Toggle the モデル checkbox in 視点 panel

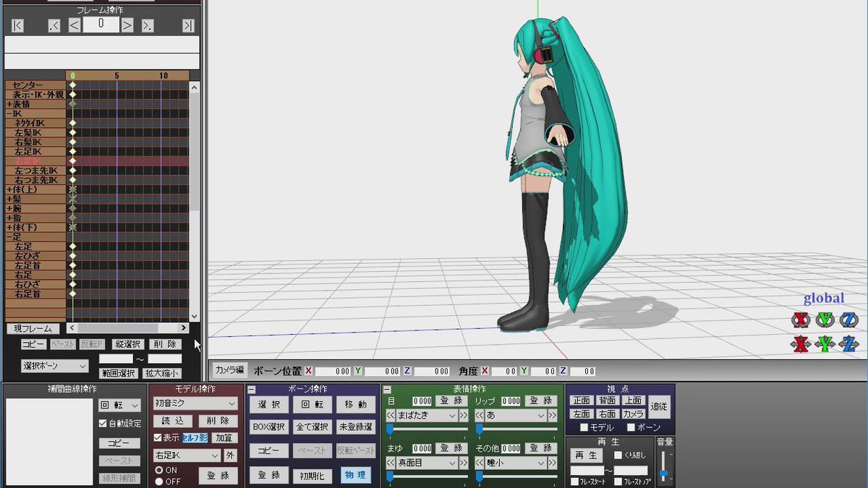(x=584, y=428)
